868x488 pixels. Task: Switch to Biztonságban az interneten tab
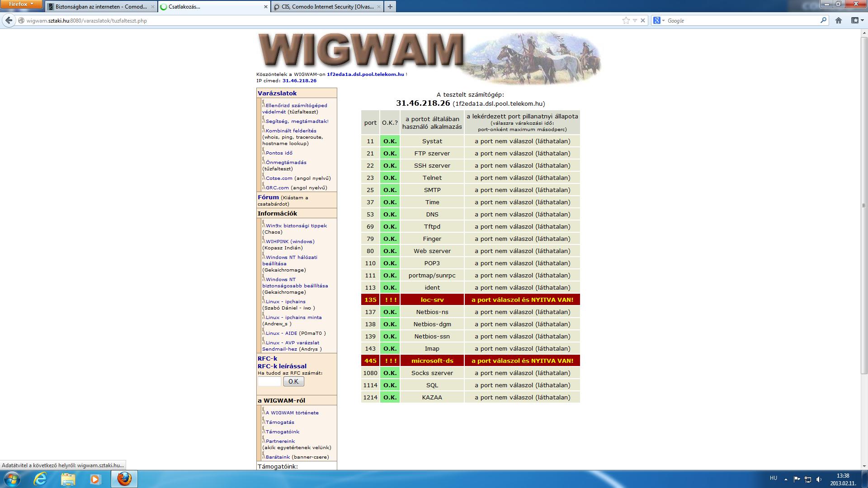(101, 7)
